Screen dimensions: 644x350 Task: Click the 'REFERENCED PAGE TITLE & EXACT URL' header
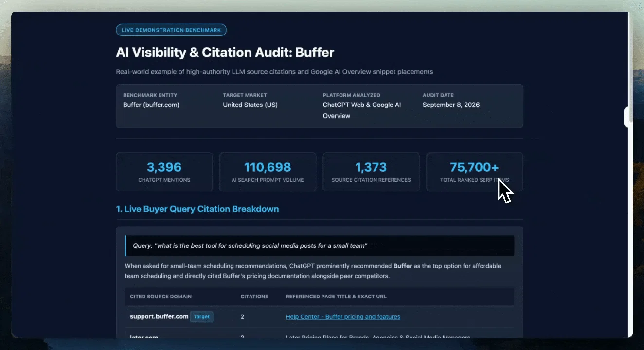(336, 297)
